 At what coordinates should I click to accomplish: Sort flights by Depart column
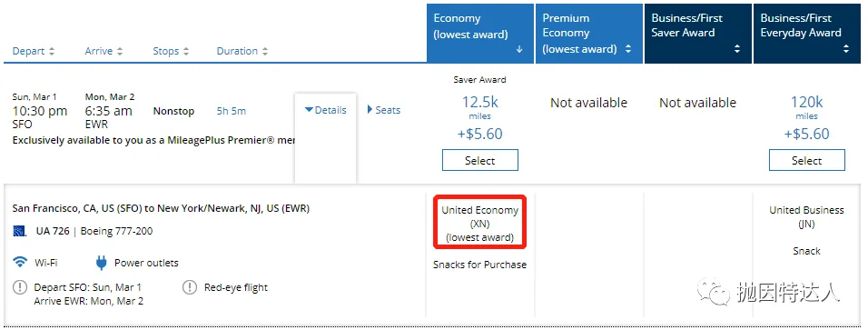click(34, 51)
